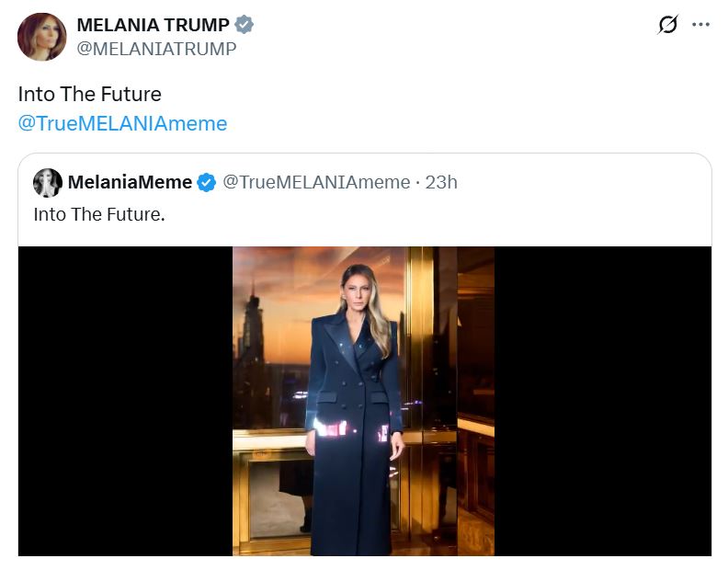Viewport: 728px width, 570px height.
Task: Click the blue verified badge beside MelaniaMeme
Action: [208, 183]
